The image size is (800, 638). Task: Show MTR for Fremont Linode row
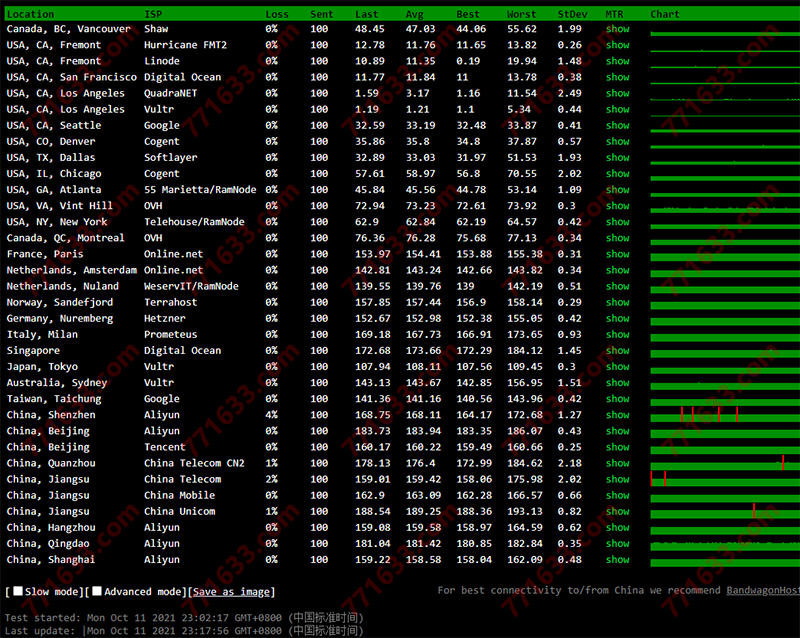pyautogui.click(x=617, y=61)
